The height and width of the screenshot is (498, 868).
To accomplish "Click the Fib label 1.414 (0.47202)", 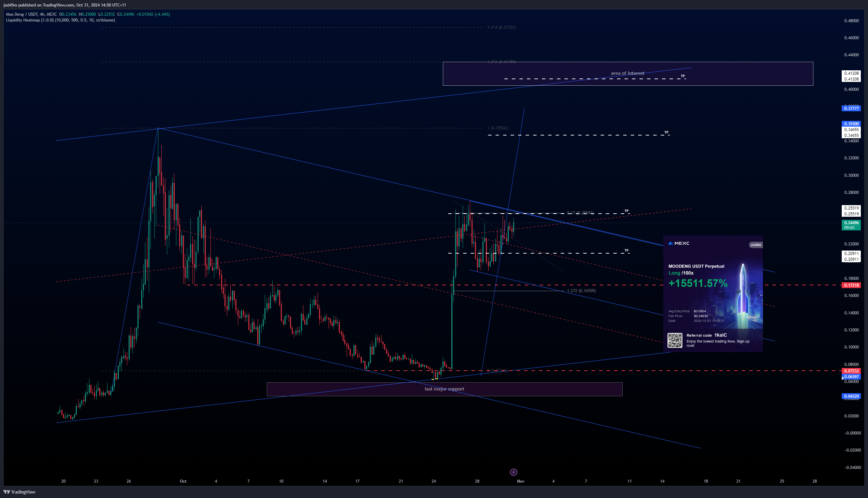I will coord(502,27).
